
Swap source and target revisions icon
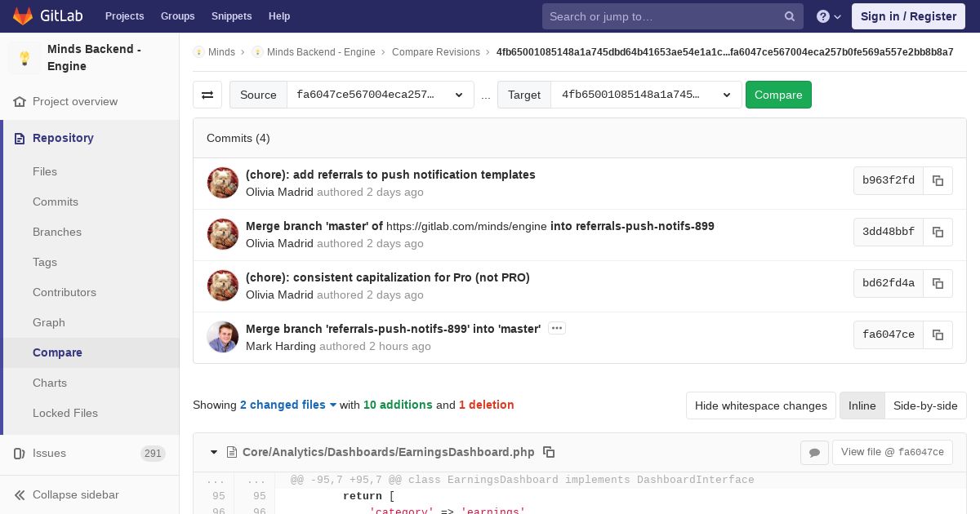(207, 95)
